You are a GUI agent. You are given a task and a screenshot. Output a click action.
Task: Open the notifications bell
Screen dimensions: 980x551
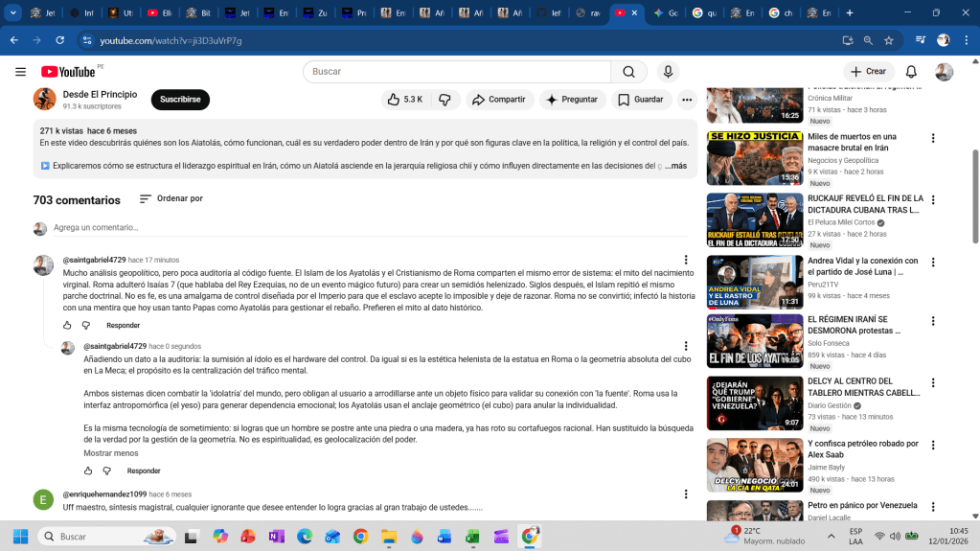pyautogui.click(x=911, y=72)
